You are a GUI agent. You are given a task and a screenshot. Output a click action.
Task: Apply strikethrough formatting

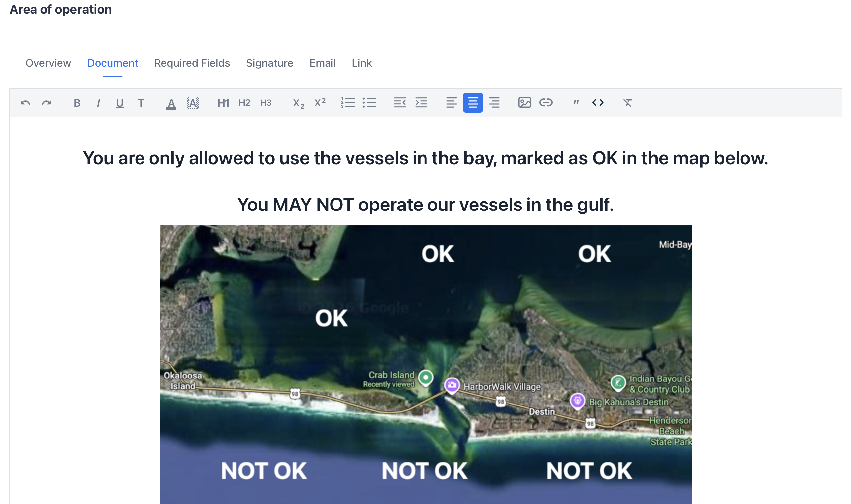pos(141,103)
